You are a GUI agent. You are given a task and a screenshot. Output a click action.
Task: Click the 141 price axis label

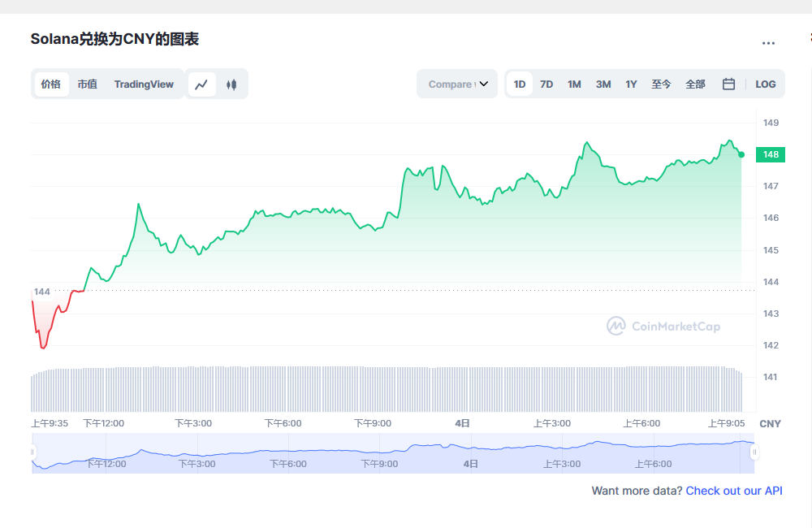pyautogui.click(x=770, y=377)
